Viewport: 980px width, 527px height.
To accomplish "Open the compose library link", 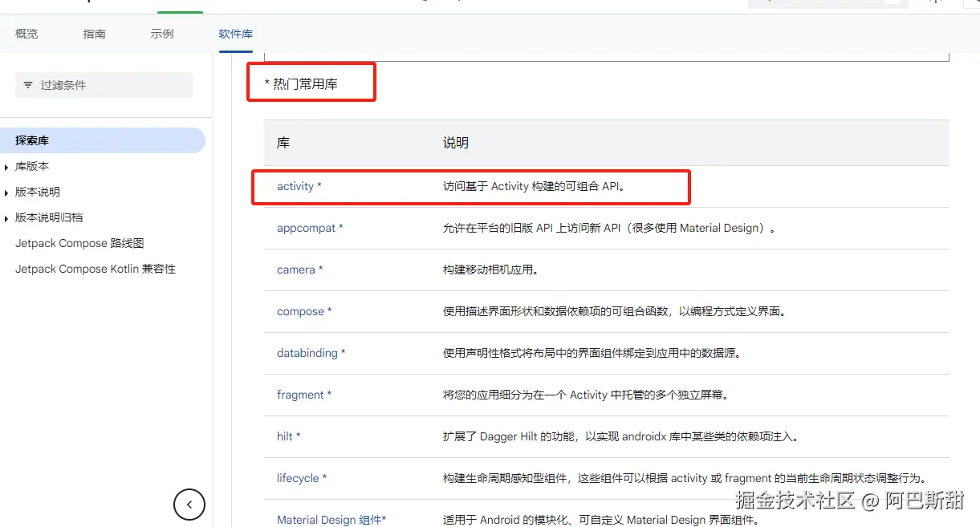I will (300, 311).
